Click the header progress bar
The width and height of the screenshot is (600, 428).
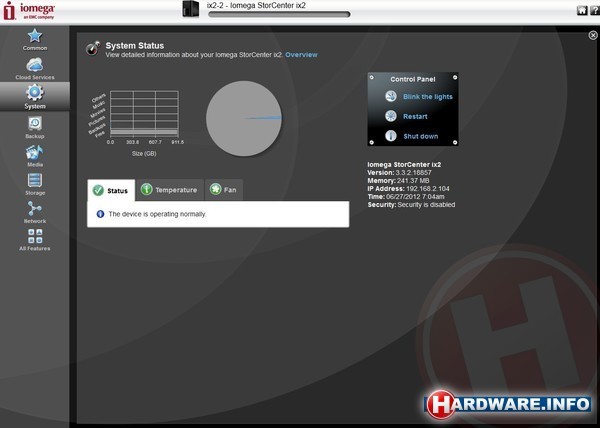(279, 15)
